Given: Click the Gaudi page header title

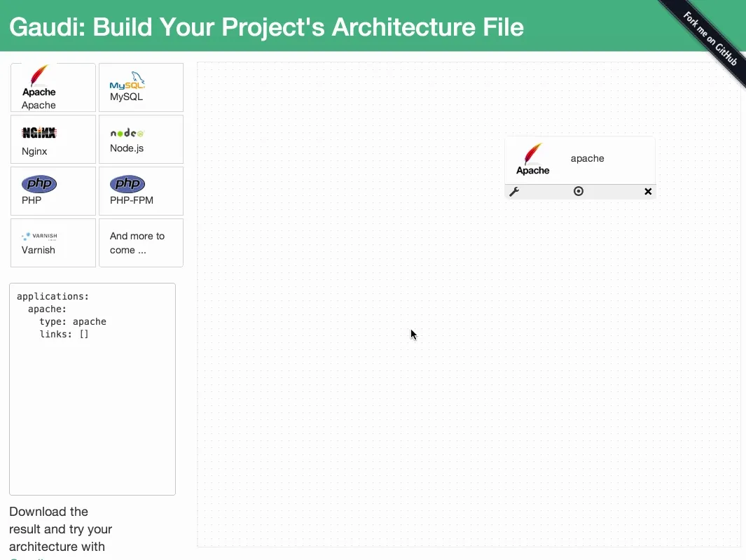Looking at the screenshot, I should tap(266, 27).
